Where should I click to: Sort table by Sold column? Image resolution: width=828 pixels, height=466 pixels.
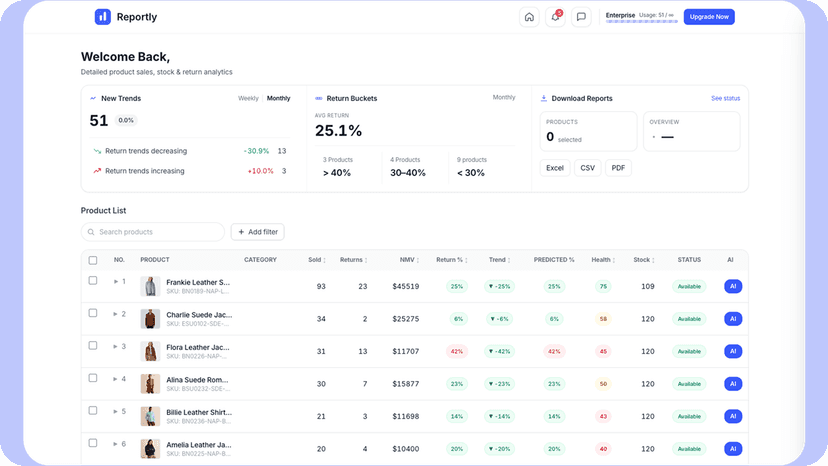(x=317, y=260)
